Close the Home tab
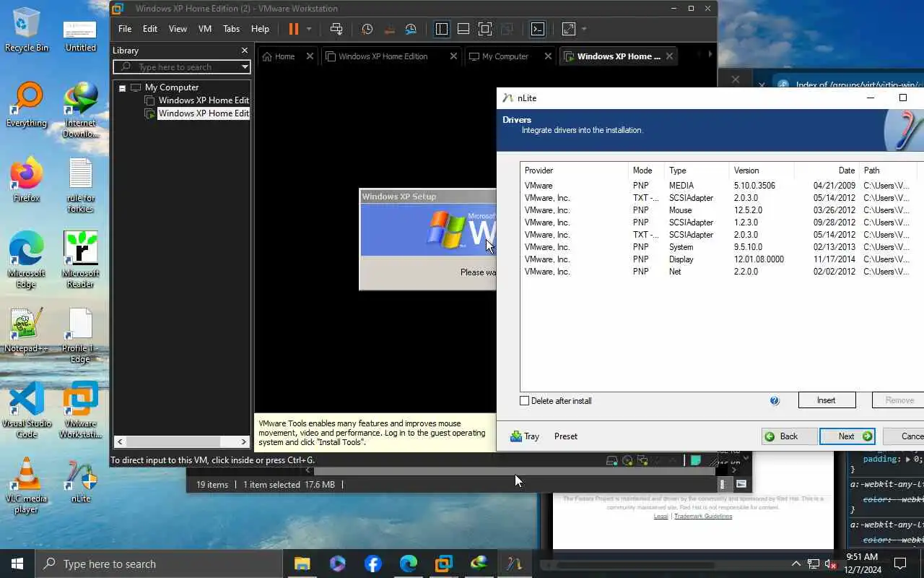Screen dimensions: 924x578 [310, 56]
